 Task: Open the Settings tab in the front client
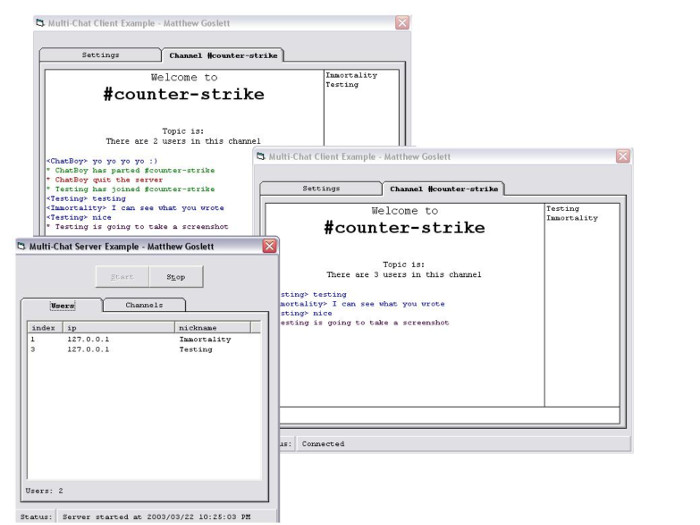[x=321, y=188]
